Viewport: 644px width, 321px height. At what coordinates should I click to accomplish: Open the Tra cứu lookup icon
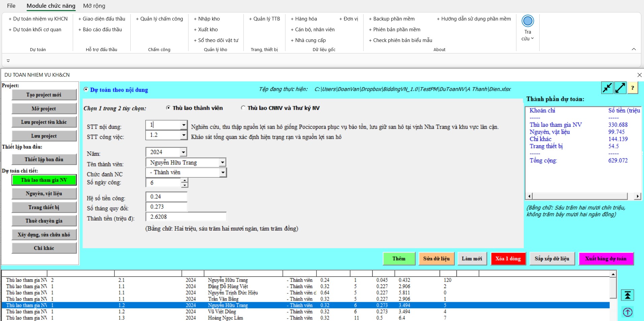click(x=528, y=21)
